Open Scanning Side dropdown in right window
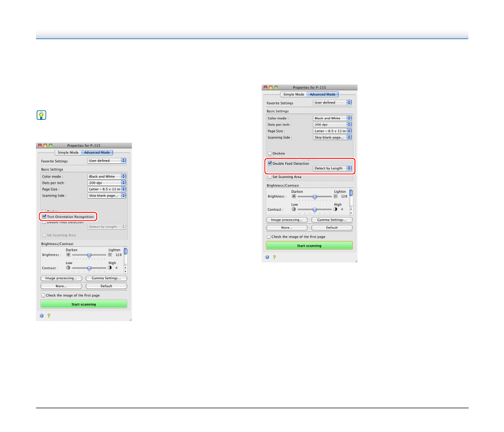Viewport: 504px width, 432px height. [x=332, y=137]
